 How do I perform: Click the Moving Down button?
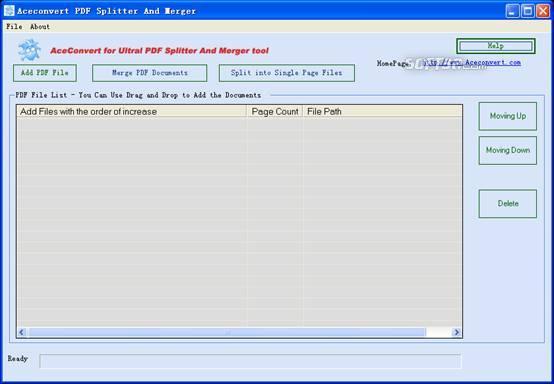508,150
